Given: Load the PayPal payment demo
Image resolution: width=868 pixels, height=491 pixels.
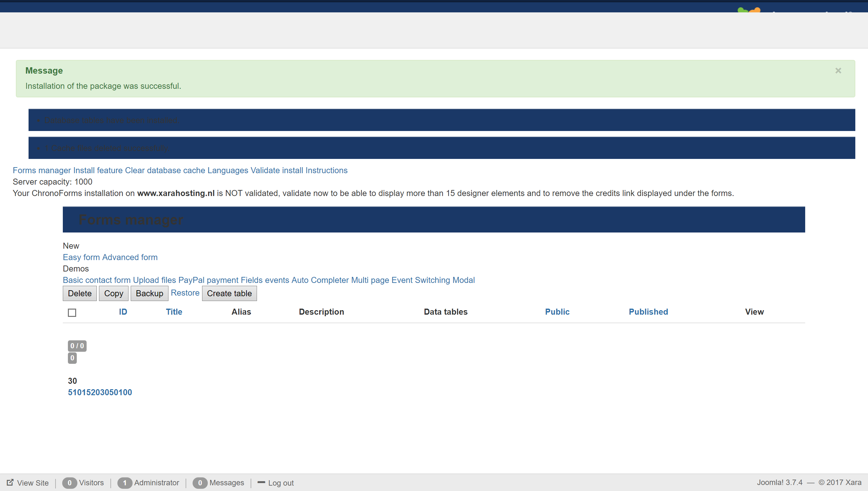Looking at the screenshot, I should pyautogui.click(x=208, y=280).
